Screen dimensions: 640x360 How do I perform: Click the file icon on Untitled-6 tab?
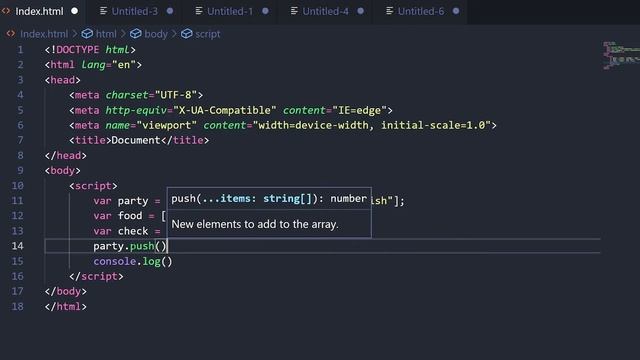click(390, 11)
